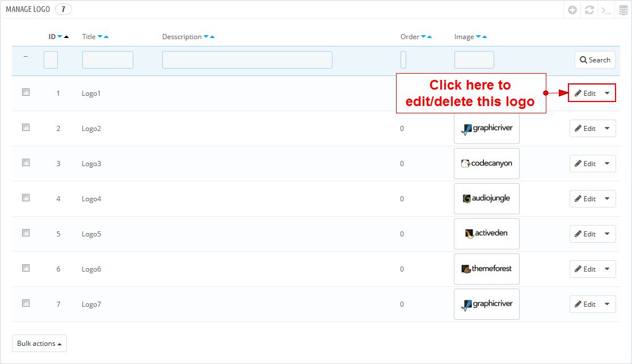
Task: Sort Title column ascending with up arrow
Action: (106, 37)
